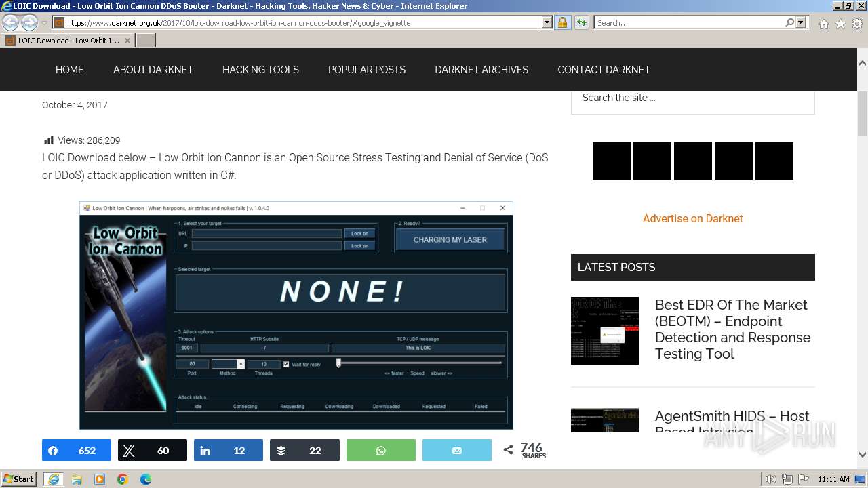
Task: Open Favorites star icon
Action: point(840,24)
